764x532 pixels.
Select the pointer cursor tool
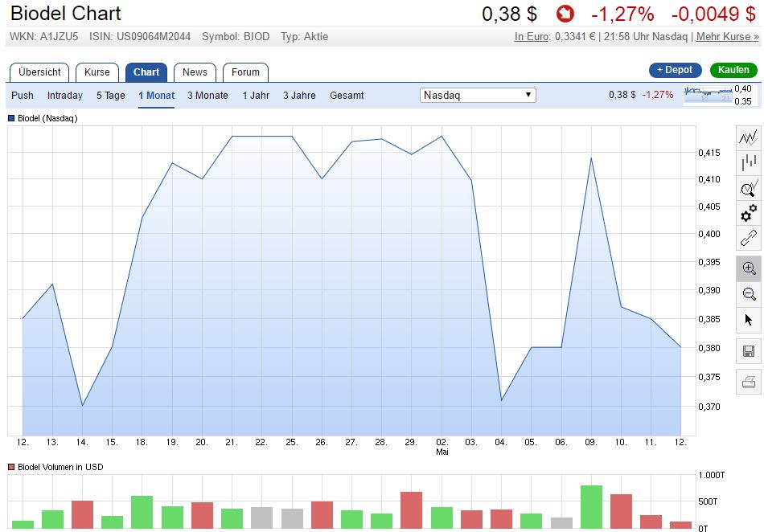coord(749,320)
